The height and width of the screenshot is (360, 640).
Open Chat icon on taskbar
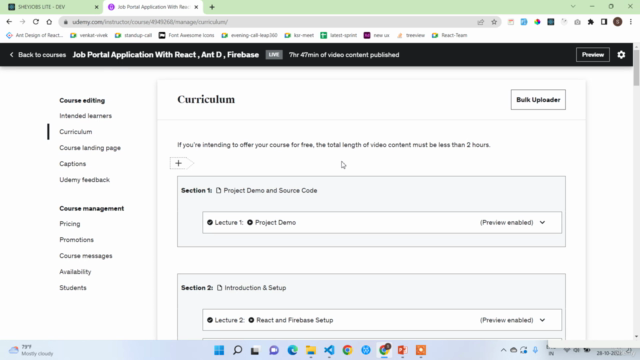pos(274,350)
